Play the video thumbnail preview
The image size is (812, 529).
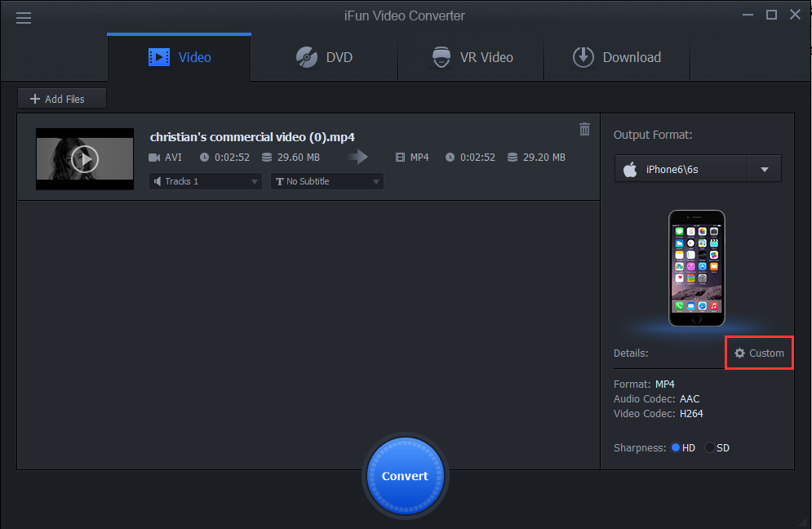click(84, 159)
